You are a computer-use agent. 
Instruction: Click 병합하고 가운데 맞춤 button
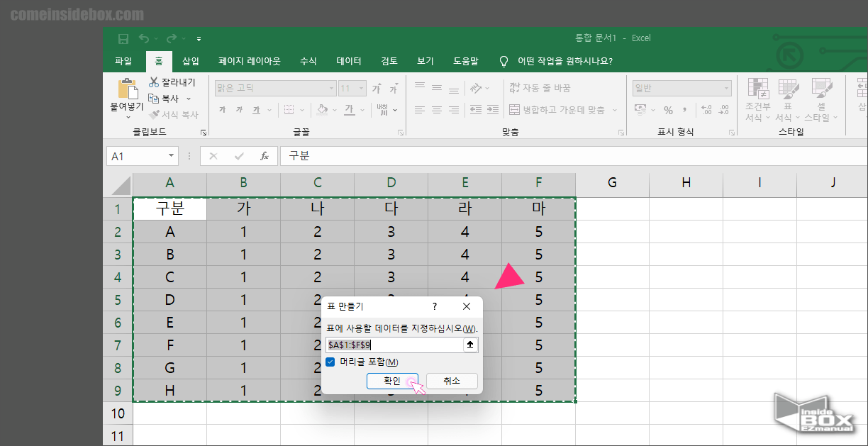[x=557, y=110]
